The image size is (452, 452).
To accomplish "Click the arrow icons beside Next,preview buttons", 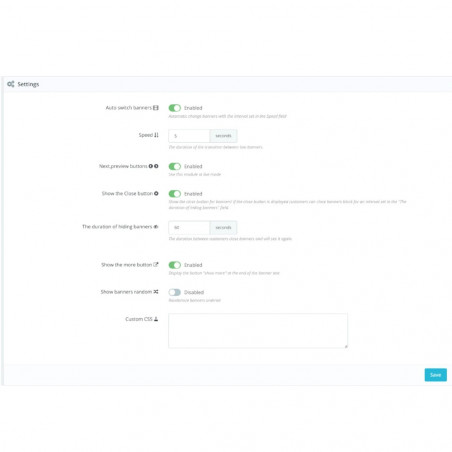I will 153,166.
